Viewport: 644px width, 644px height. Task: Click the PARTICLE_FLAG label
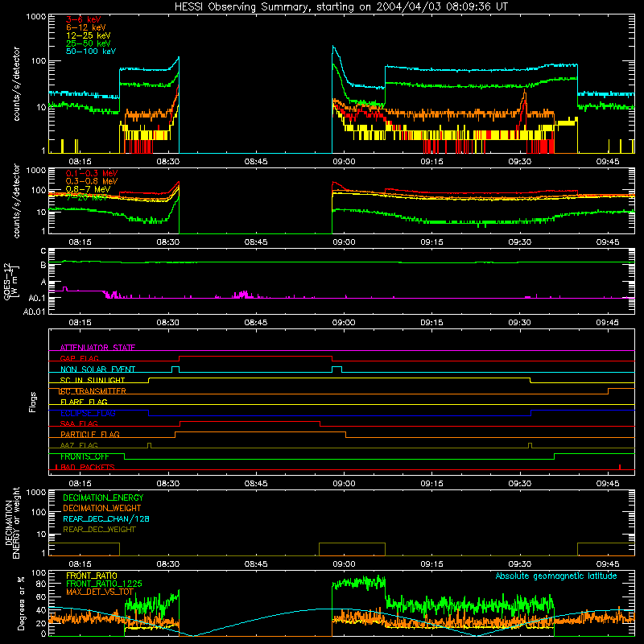[x=90, y=434]
